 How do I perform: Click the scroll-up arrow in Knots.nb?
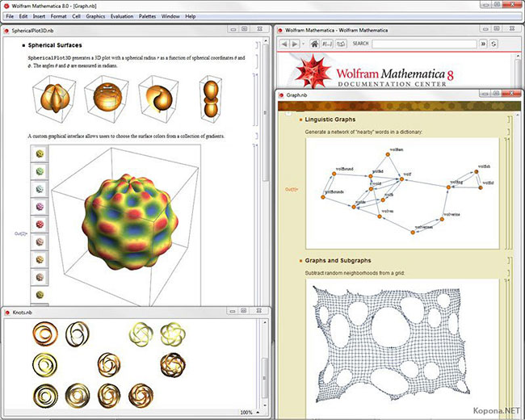click(265, 322)
